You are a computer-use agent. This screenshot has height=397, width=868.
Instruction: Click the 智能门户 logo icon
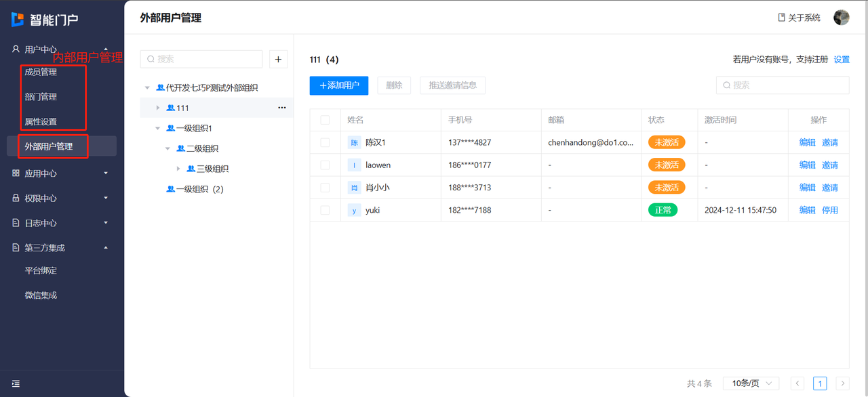click(18, 20)
